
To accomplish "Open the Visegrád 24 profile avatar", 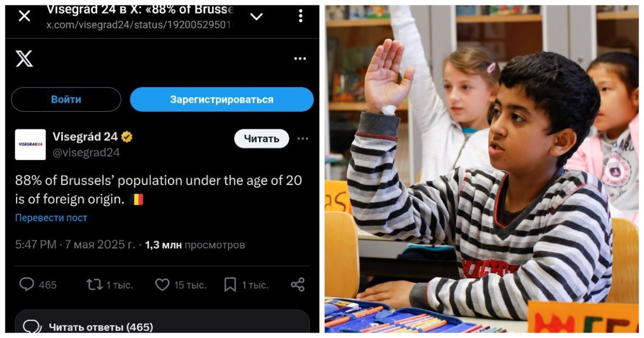I will point(30,144).
